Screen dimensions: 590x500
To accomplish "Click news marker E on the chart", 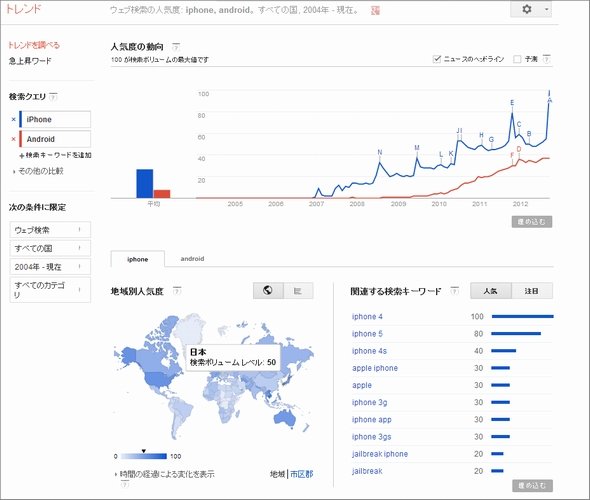I will click(x=512, y=103).
